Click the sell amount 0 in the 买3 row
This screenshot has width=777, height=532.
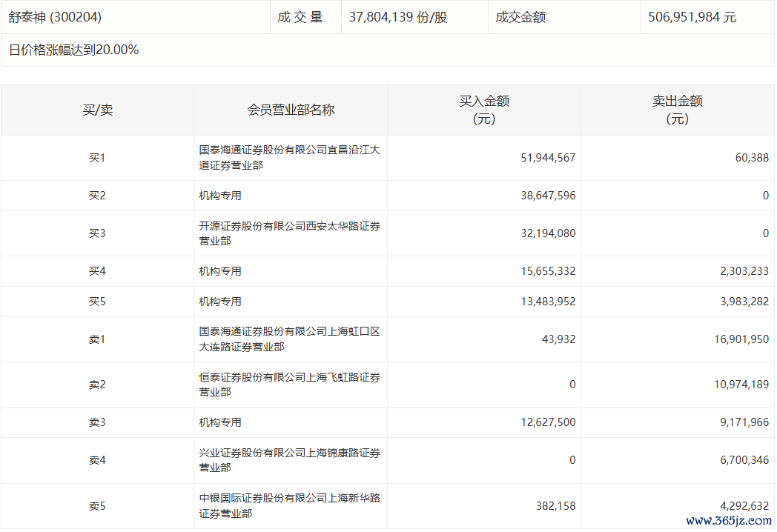pyautogui.click(x=766, y=233)
